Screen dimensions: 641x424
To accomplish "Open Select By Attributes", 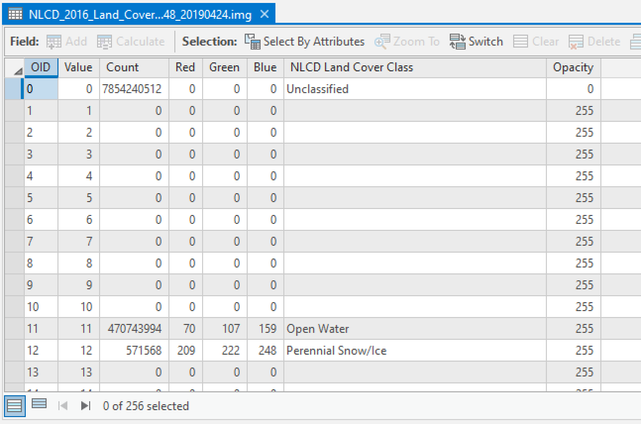I will pos(305,41).
